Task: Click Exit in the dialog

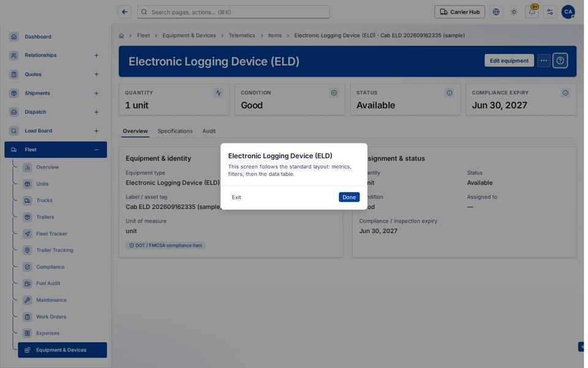Action: [x=236, y=197]
